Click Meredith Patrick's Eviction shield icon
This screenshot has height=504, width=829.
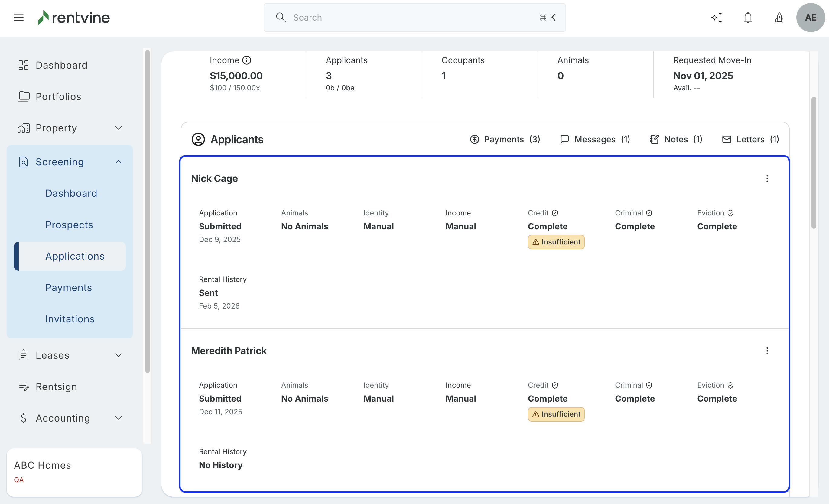click(x=730, y=385)
